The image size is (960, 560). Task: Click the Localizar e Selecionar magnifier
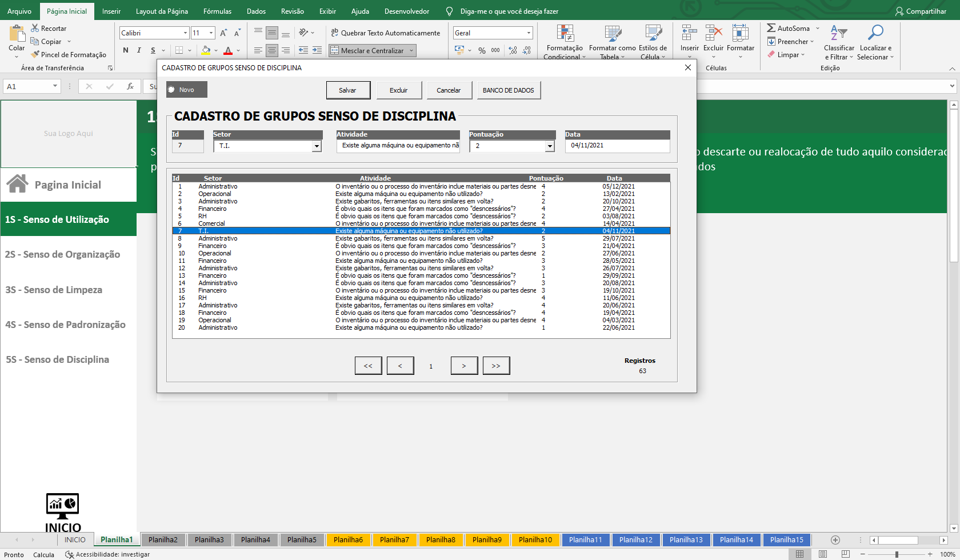[875, 33]
